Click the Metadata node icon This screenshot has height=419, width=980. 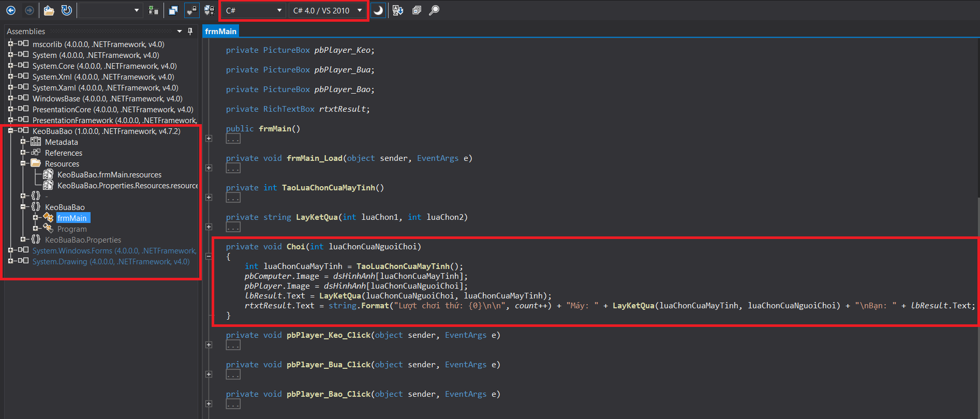point(36,142)
